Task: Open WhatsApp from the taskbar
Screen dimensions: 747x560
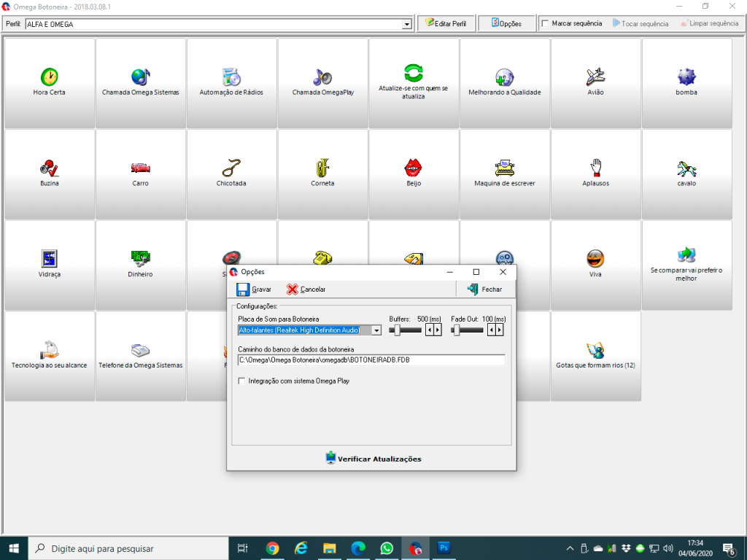Action: (x=387, y=548)
